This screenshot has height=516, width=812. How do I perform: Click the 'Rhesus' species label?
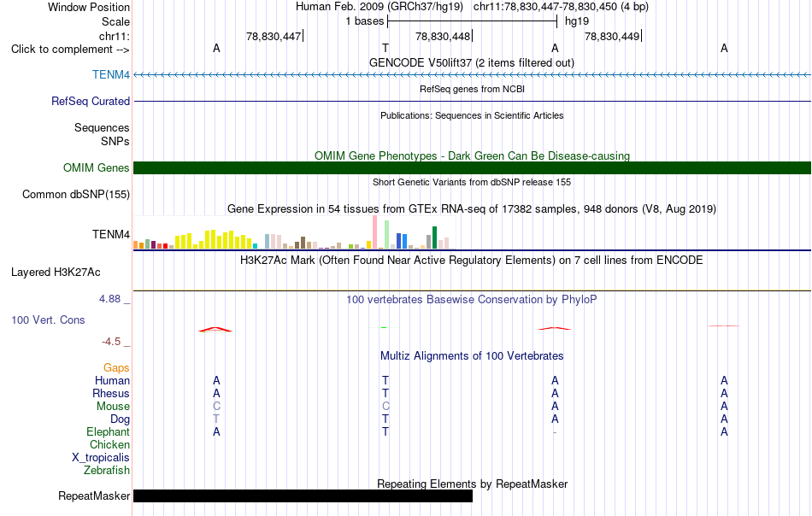point(111,394)
